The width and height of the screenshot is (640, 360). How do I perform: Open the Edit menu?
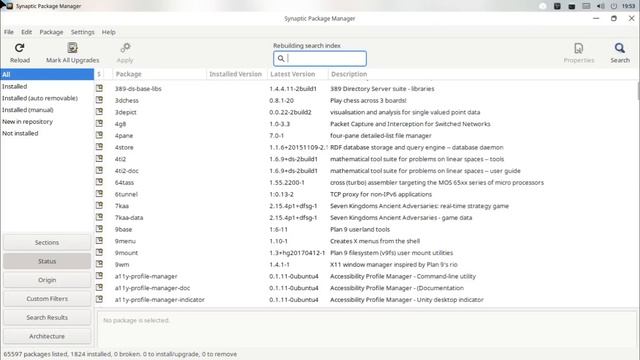coord(27,32)
